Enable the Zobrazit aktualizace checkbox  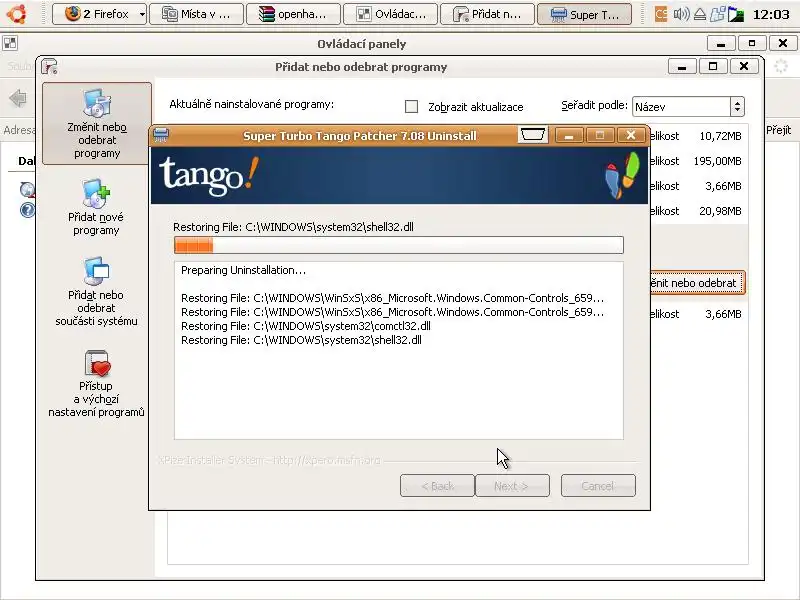[x=411, y=106]
